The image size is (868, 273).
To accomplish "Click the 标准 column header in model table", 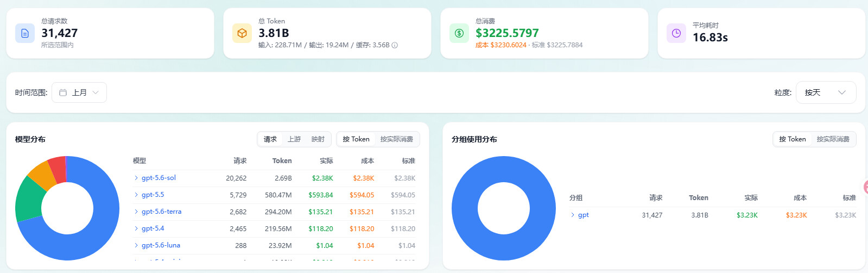I will coord(408,161).
